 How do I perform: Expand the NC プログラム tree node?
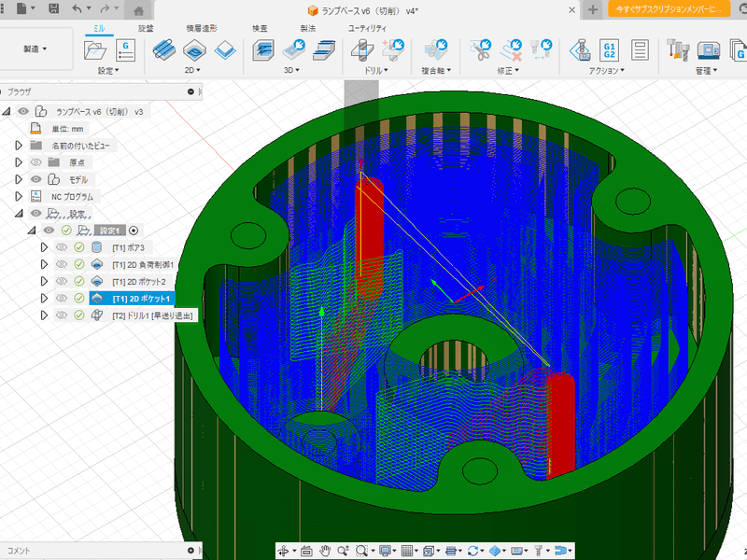[x=18, y=197]
